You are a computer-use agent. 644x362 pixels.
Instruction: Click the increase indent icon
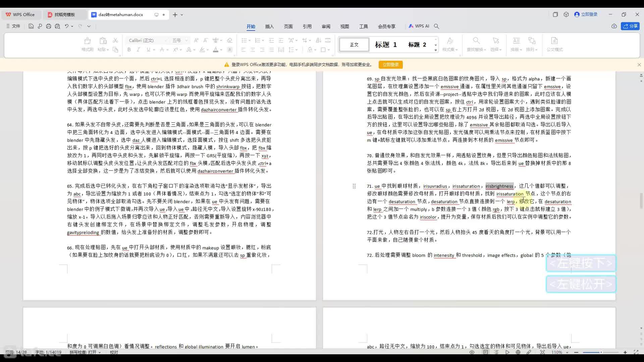[281, 40]
